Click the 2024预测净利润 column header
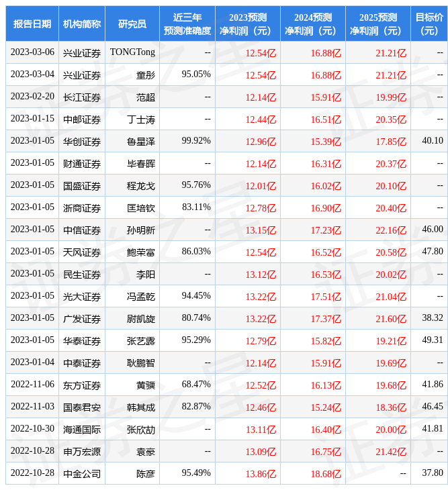The image size is (448, 490). tap(313, 23)
